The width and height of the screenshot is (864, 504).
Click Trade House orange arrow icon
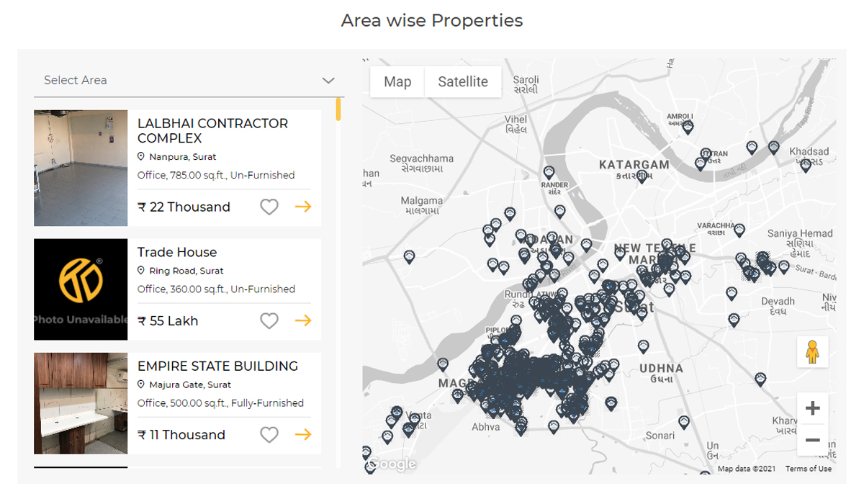click(x=303, y=320)
